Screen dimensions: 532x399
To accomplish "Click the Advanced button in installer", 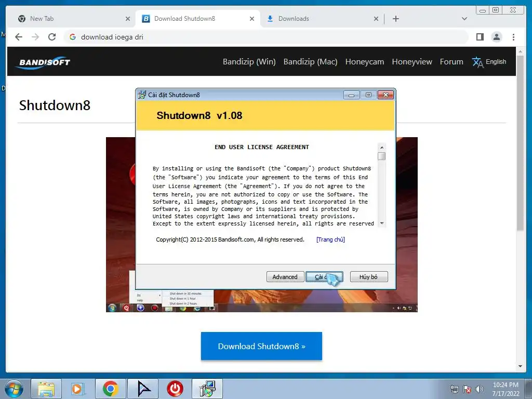I will (285, 277).
